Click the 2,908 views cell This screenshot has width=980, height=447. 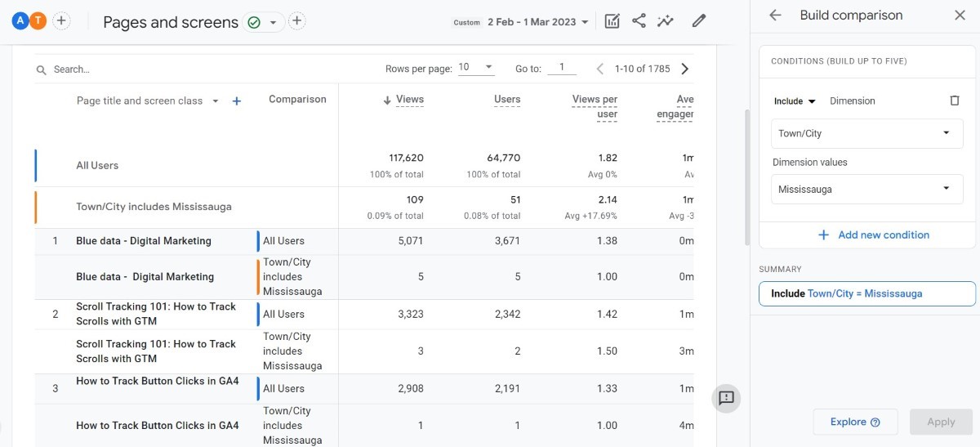tap(411, 388)
